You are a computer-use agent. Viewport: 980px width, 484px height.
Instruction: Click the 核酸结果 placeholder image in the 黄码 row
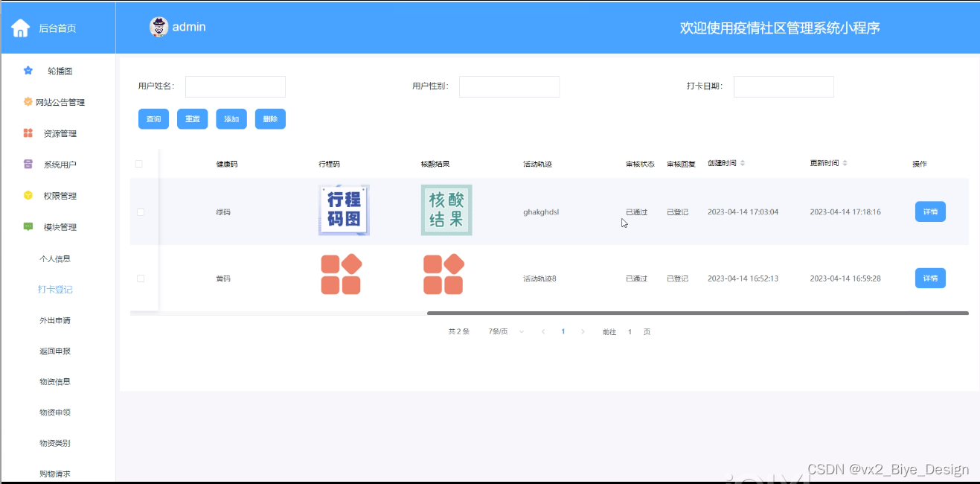click(x=443, y=275)
